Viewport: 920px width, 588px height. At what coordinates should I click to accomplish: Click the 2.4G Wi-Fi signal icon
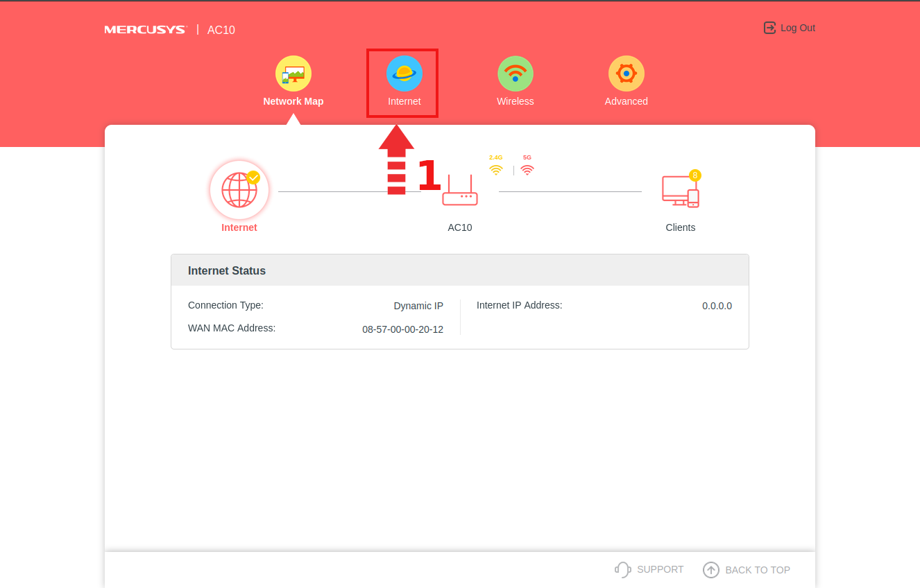(495, 170)
